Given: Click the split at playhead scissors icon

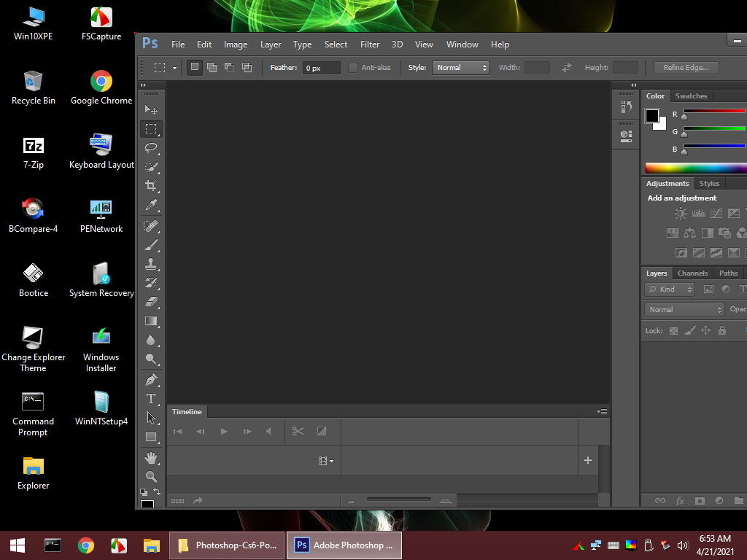Looking at the screenshot, I should [298, 432].
